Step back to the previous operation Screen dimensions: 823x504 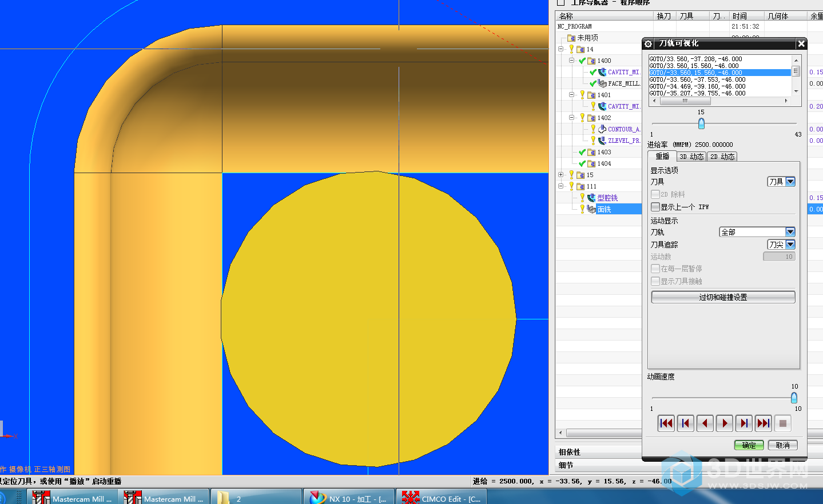[686, 423]
